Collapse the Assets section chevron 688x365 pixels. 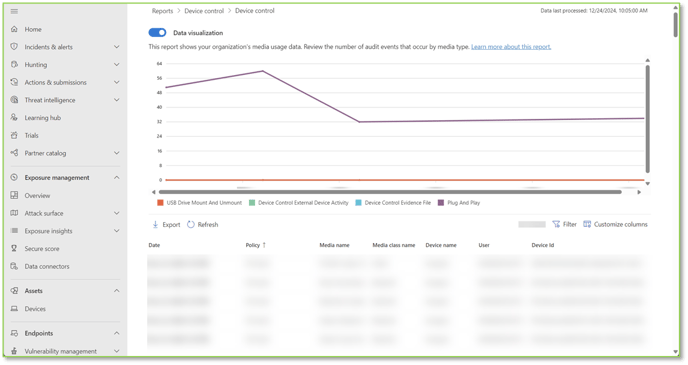click(117, 291)
